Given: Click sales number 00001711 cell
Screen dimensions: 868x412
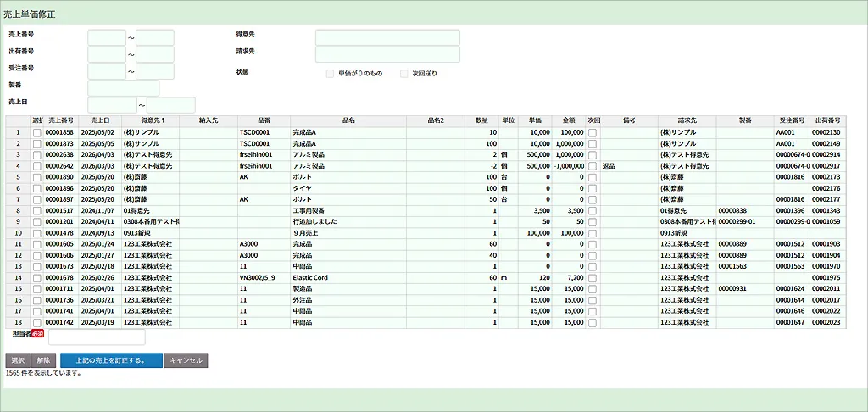Looking at the screenshot, I should pos(60,288).
